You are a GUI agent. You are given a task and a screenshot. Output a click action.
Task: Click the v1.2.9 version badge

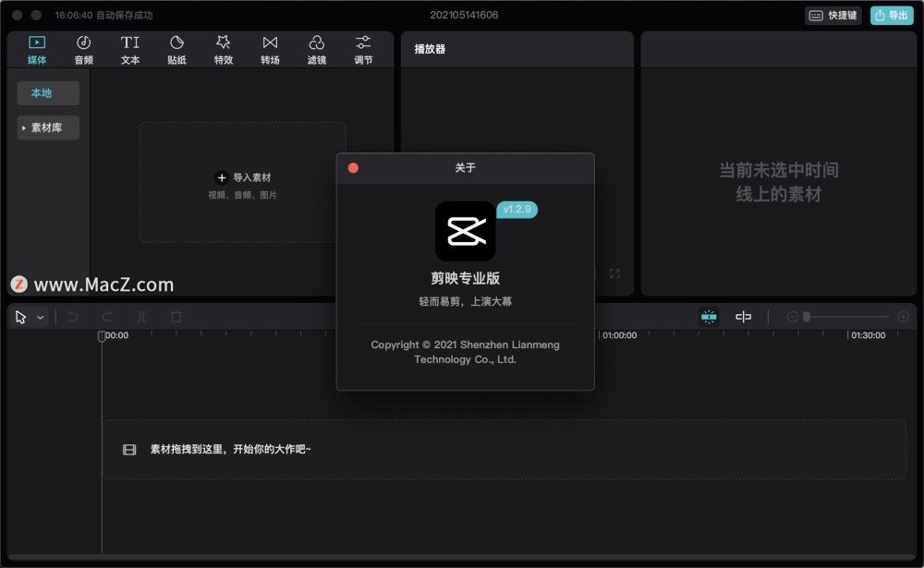[517, 209]
